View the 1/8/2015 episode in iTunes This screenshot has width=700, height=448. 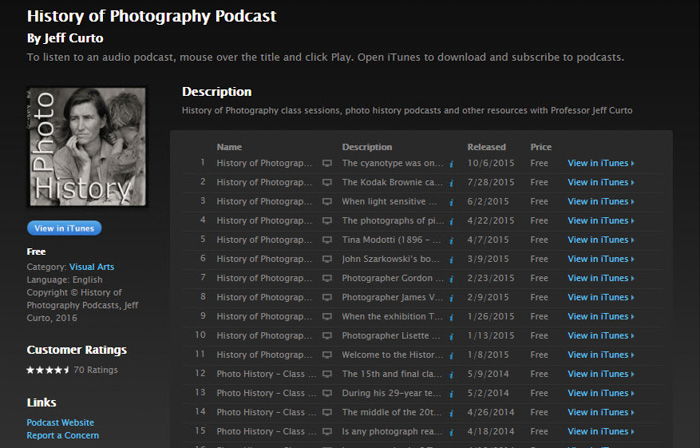click(601, 355)
